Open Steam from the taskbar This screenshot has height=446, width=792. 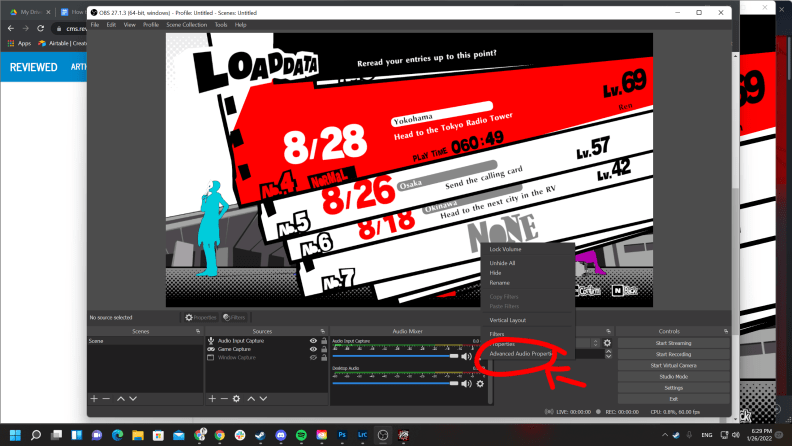[260, 435]
